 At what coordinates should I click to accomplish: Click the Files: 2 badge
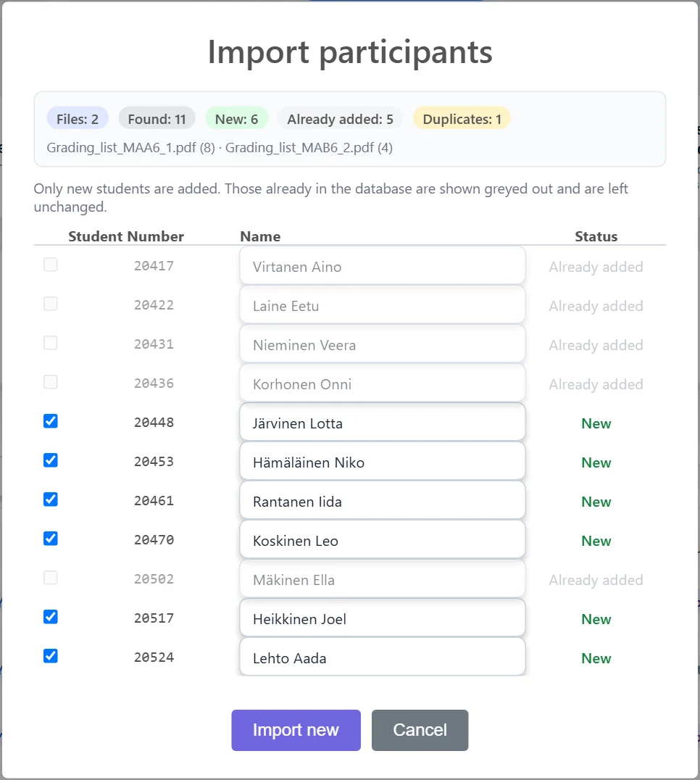(x=78, y=119)
